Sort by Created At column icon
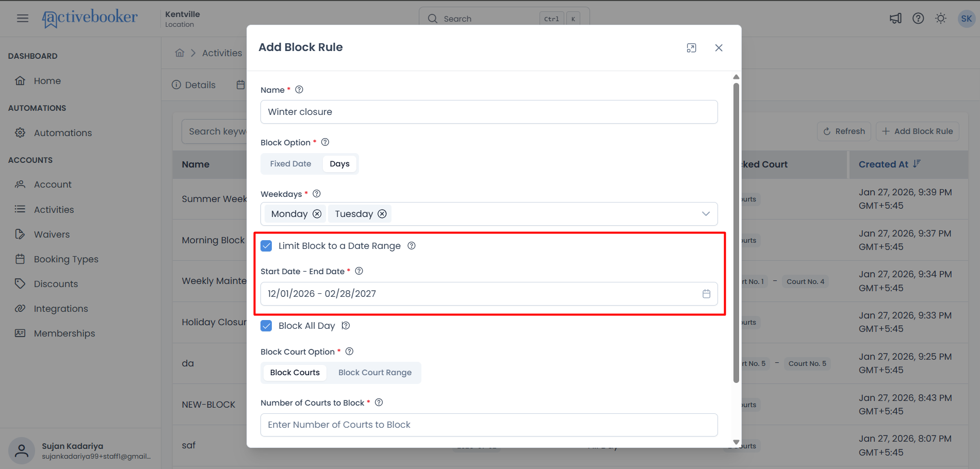The width and height of the screenshot is (980, 469). click(917, 164)
